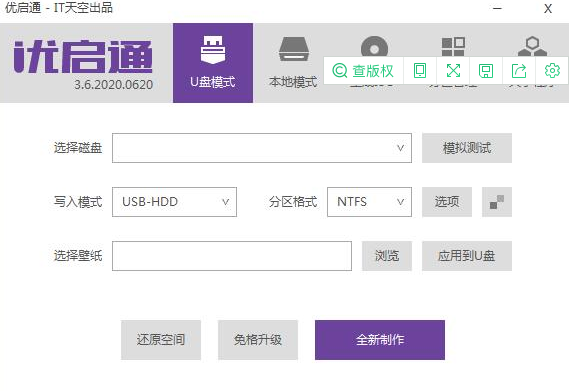This screenshot has height=392, width=569.
Task: Click the 选择壁纸 wallpaper path field
Action: [232, 256]
